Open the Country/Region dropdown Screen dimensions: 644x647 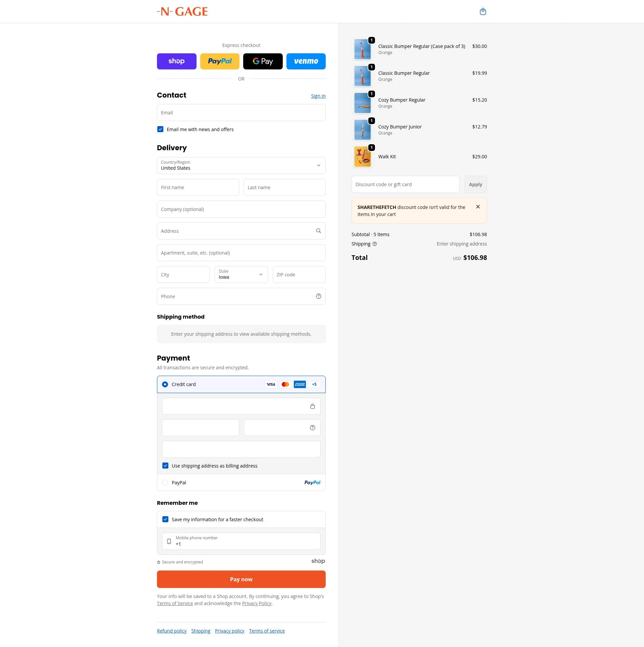coord(241,165)
